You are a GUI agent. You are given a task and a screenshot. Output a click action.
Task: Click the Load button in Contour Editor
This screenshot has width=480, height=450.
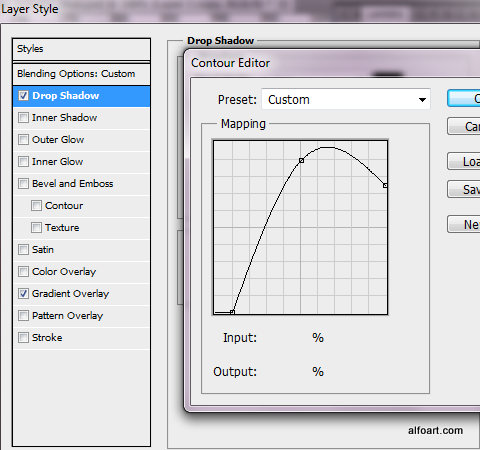(x=464, y=161)
